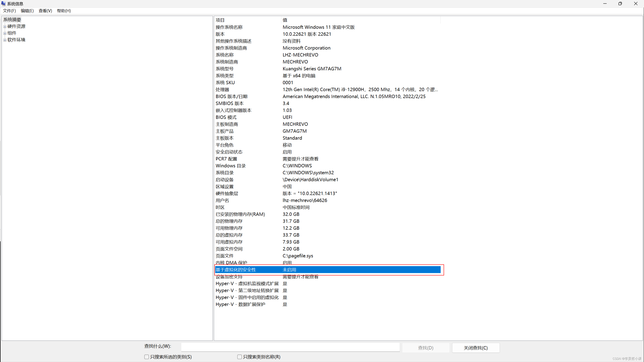Select the 系统制造商 row
This screenshot has width=644, height=362.
pos(327,62)
